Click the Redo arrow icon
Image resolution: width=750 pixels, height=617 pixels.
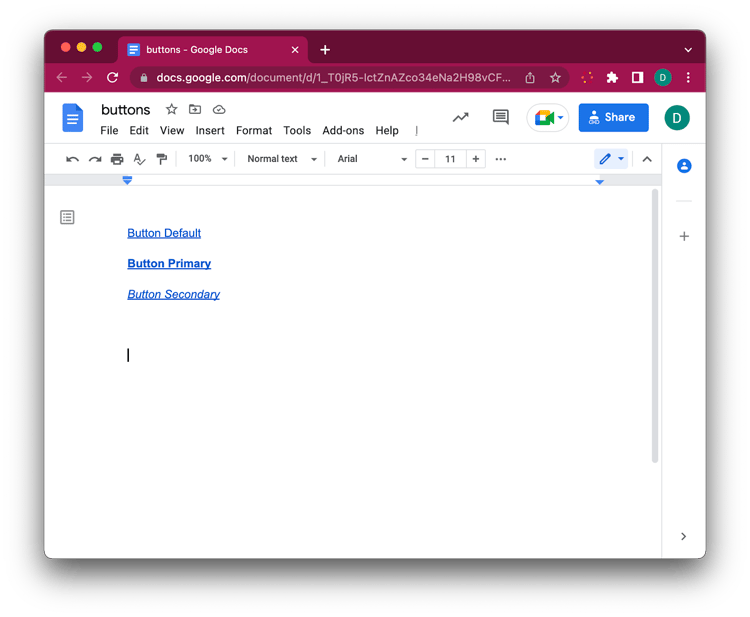95,159
